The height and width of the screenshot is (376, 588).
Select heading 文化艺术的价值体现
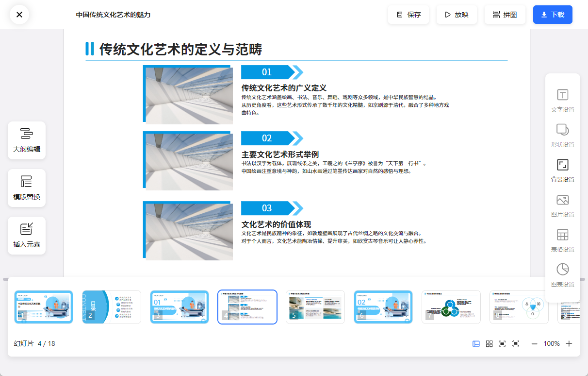276,224
